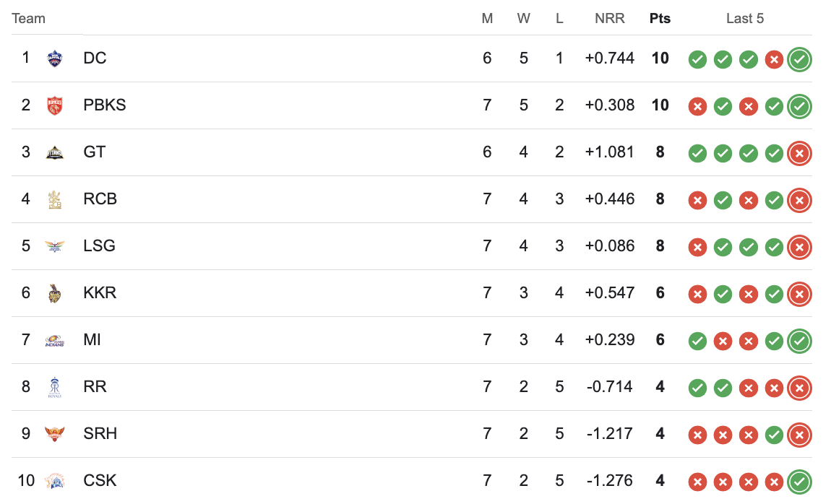The height and width of the screenshot is (504, 831).
Task: Click SRH's only green win icon
Action: pos(774,435)
